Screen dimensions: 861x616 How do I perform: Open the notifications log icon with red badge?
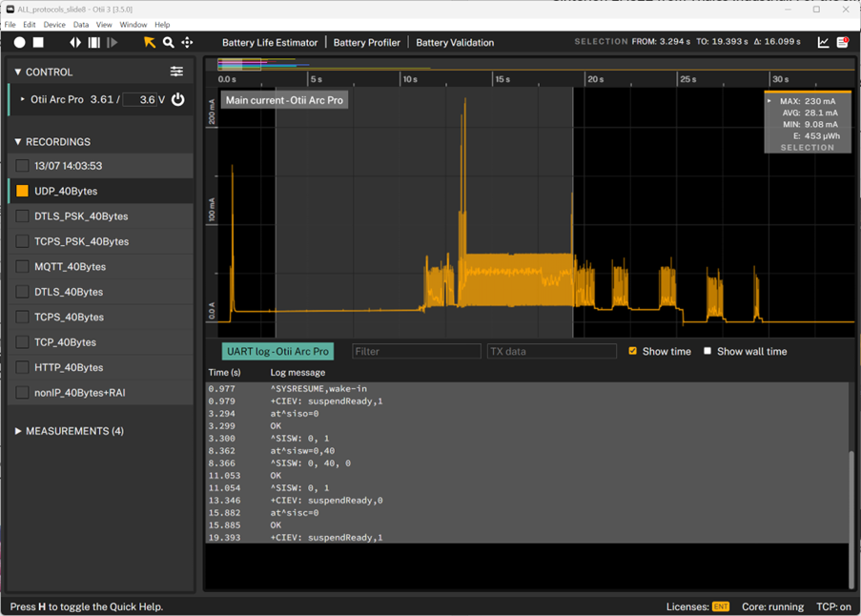coord(843,42)
